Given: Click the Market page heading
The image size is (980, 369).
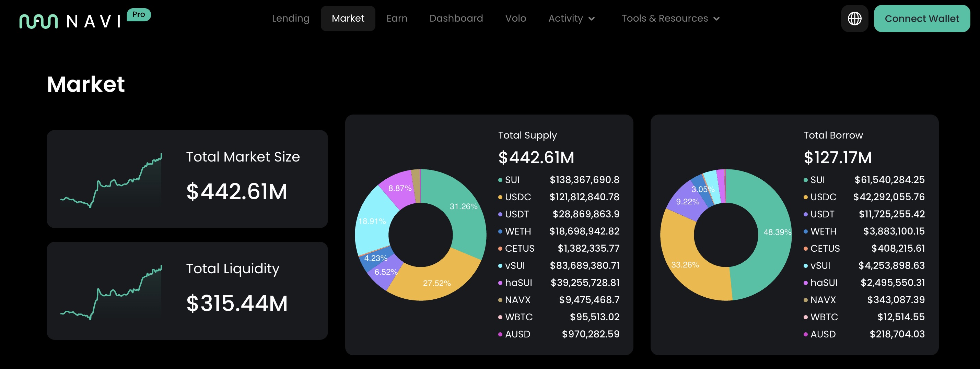Looking at the screenshot, I should 85,84.
